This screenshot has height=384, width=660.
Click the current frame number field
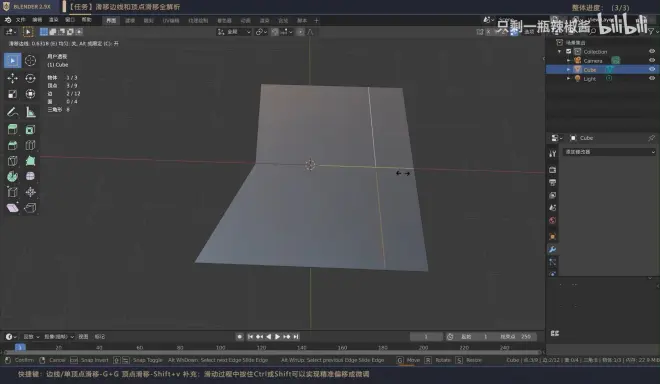(x=426, y=336)
